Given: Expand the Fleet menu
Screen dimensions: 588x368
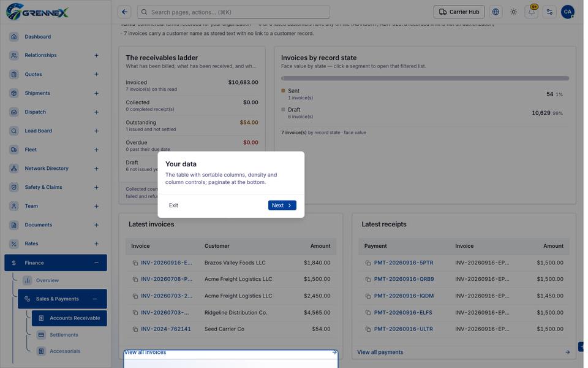Looking at the screenshot, I should [96, 150].
